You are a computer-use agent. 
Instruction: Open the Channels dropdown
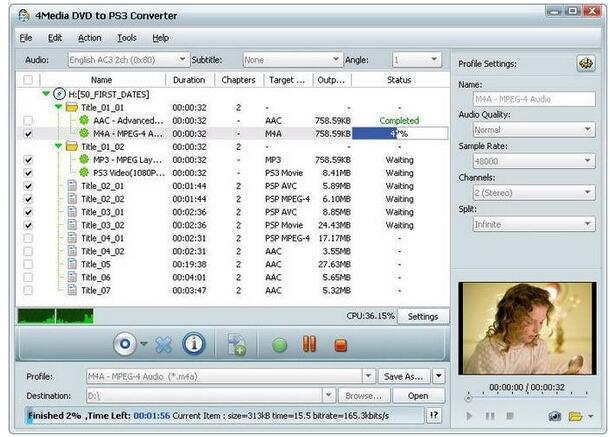point(534,192)
